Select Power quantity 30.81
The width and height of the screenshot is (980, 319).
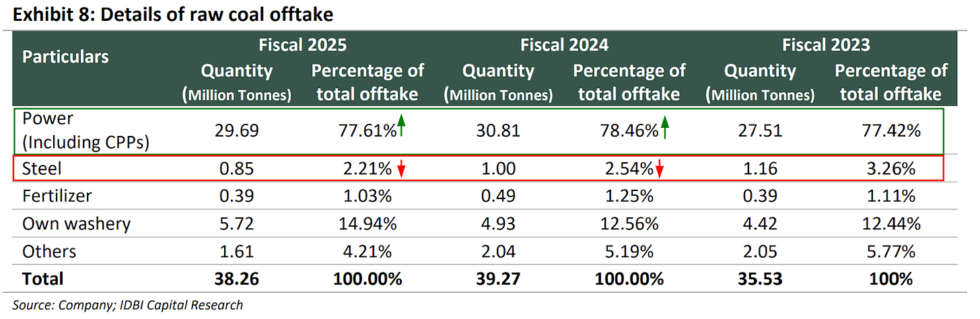click(497, 131)
